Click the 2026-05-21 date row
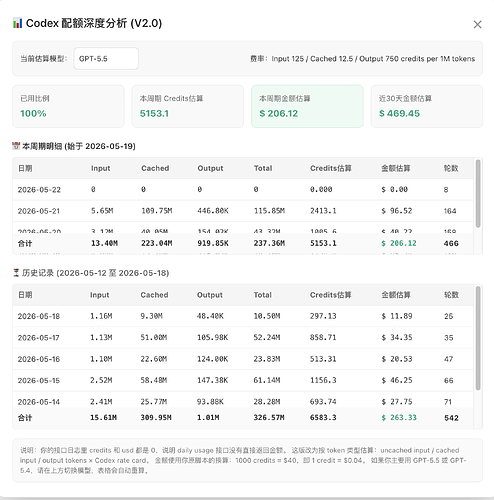 243,211
